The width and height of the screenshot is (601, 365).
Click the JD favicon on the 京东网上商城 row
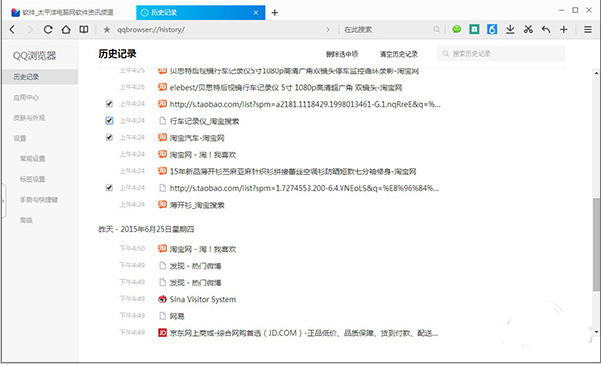click(163, 332)
